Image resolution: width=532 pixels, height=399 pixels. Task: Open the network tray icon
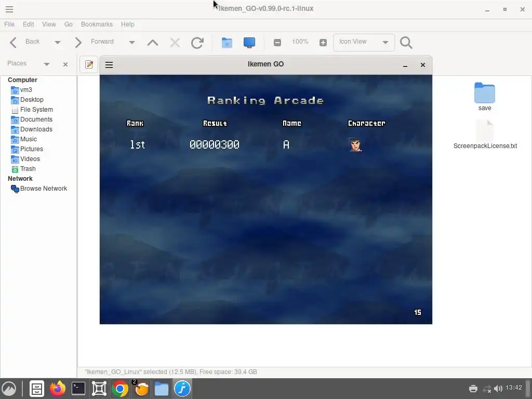pyautogui.click(x=487, y=389)
